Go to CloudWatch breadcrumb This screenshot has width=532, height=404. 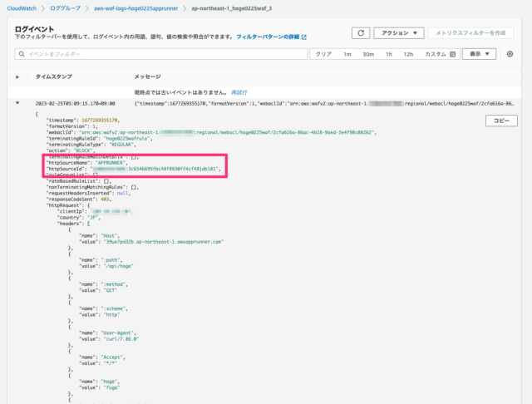click(22, 8)
